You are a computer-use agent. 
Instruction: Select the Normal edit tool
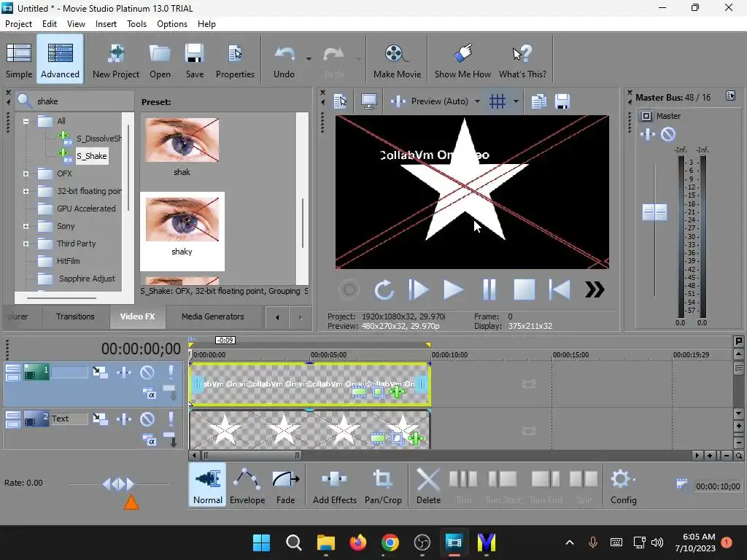click(208, 485)
